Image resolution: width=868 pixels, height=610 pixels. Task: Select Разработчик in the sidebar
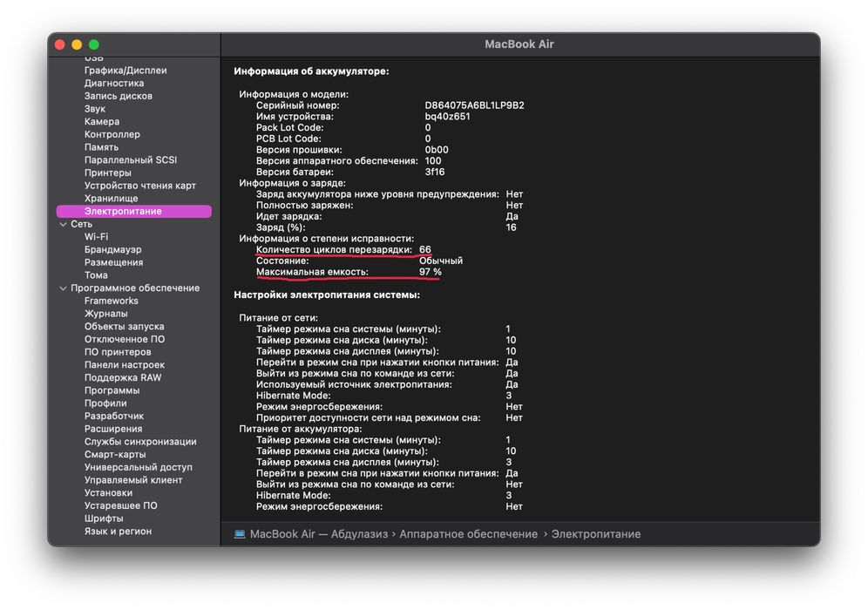(x=114, y=416)
